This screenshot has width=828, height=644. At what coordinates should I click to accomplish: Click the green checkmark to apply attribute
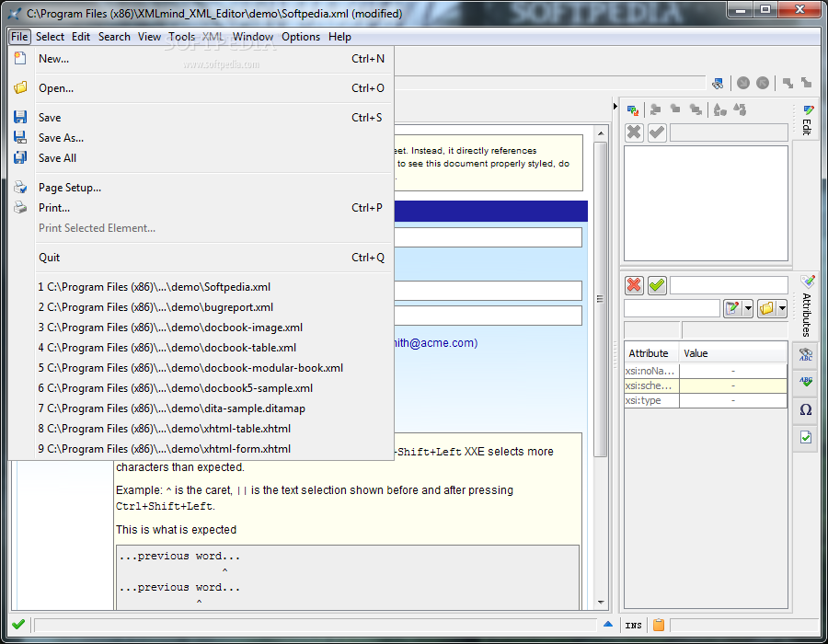657,285
